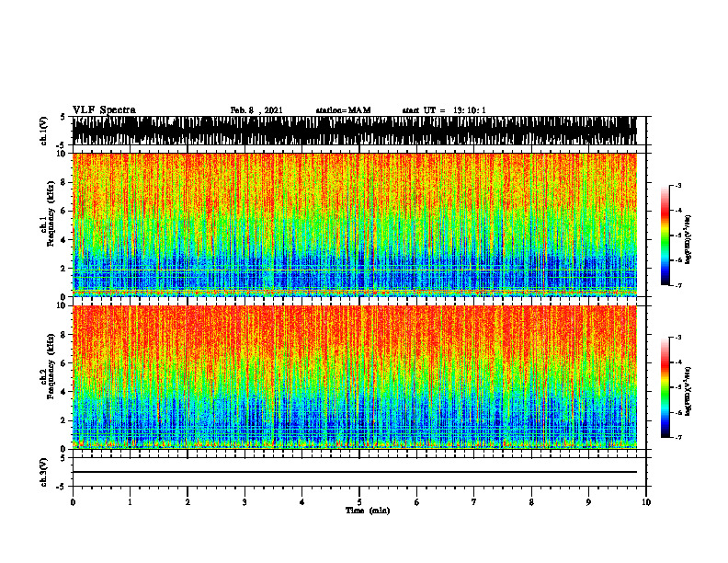Viewport: 728px width, 563px height.
Task: Click time axis tick label "0"
Action: click(x=73, y=502)
